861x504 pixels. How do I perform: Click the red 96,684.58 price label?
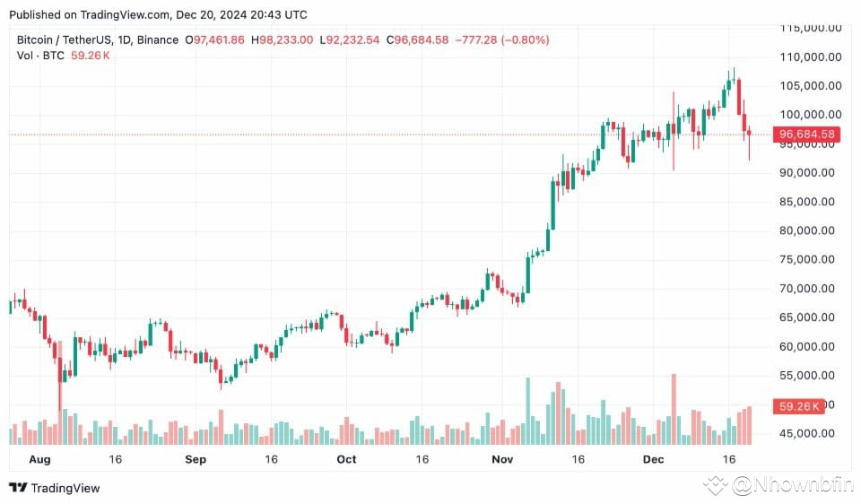tap(806, 134)
